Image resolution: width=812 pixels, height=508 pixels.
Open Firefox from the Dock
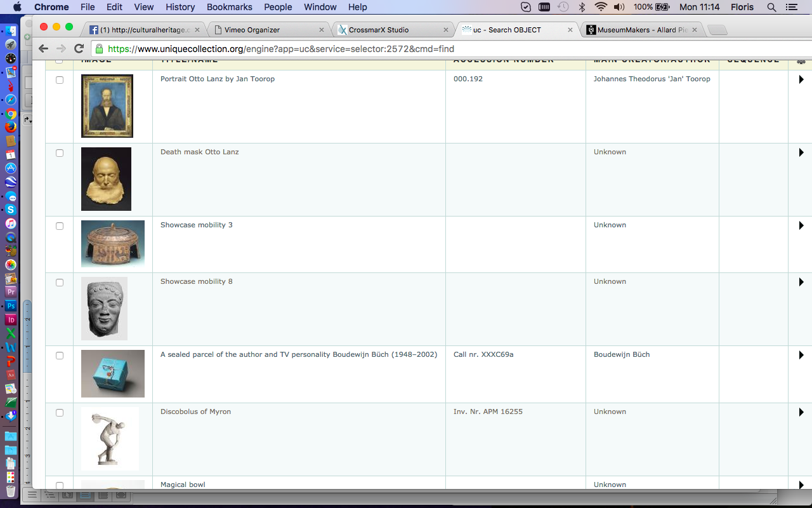click(x=11, y=127)
